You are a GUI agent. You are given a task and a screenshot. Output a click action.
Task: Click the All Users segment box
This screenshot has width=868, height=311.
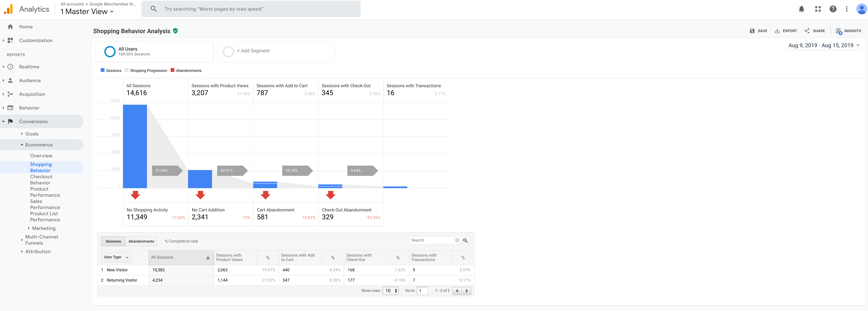point(155,51)
